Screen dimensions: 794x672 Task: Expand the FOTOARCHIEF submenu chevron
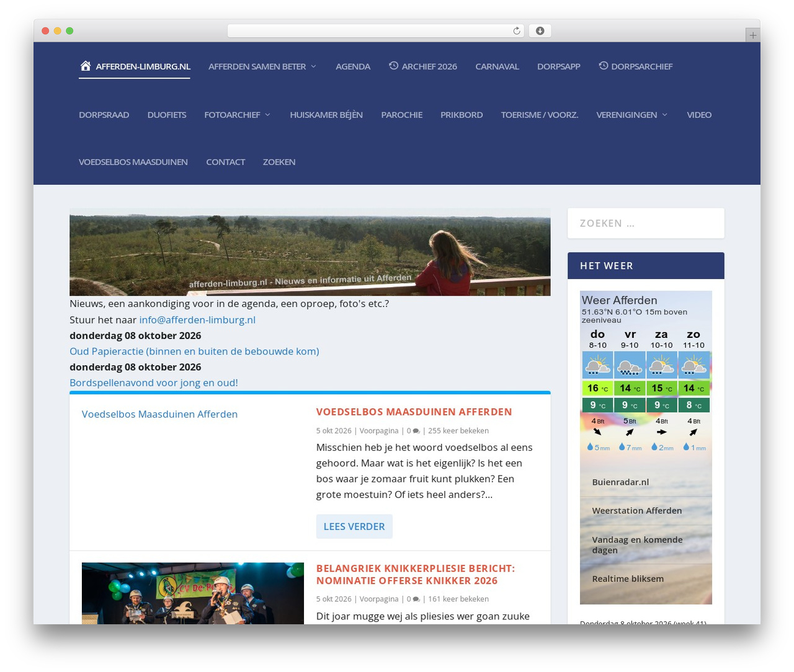point(267,115)
